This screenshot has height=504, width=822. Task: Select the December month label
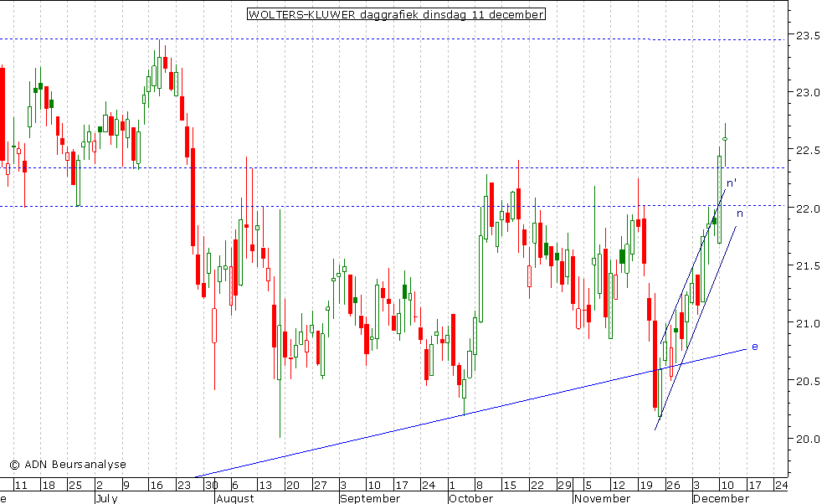[x=721, y=498]
